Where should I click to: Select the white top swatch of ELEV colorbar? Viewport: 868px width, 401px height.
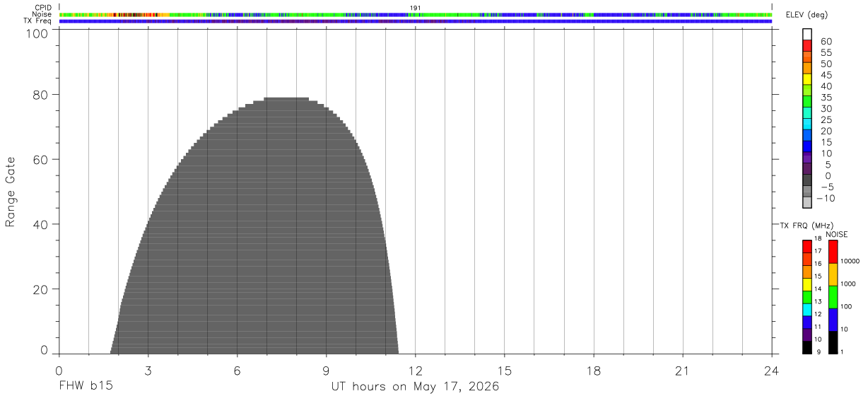click(807, 33)
